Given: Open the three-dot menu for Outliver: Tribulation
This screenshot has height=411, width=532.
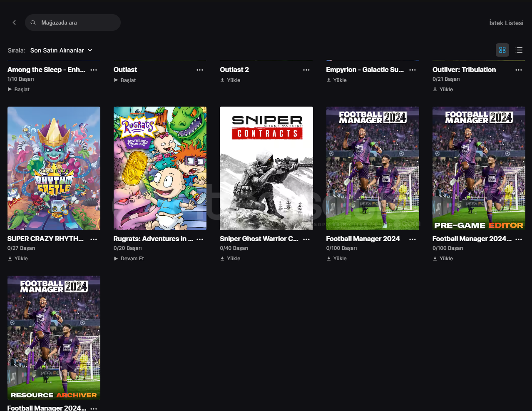Looking at the screenshot, I should tap(519, 70).
